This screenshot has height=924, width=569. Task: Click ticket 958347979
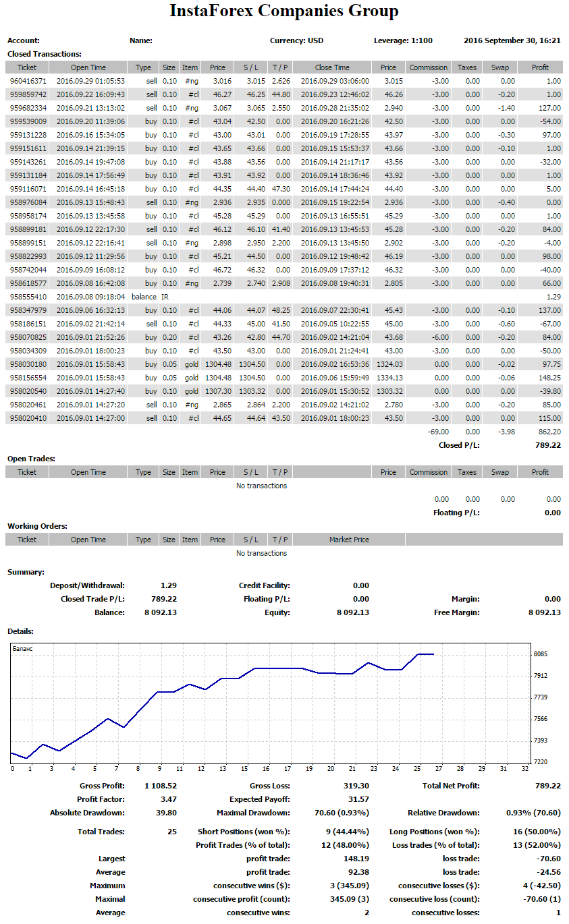[28, 310]
